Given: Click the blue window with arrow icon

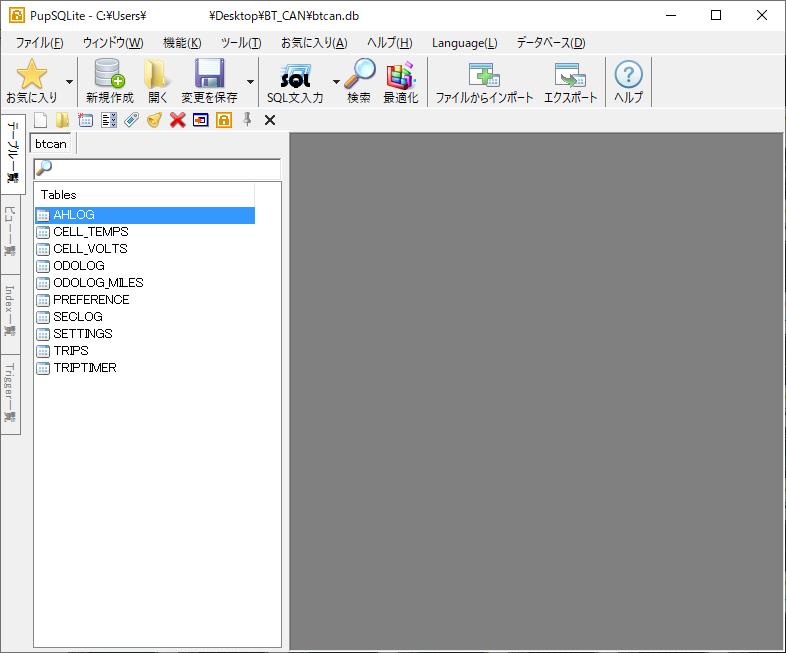Looking at the screenshot, I should pos(201,120).
